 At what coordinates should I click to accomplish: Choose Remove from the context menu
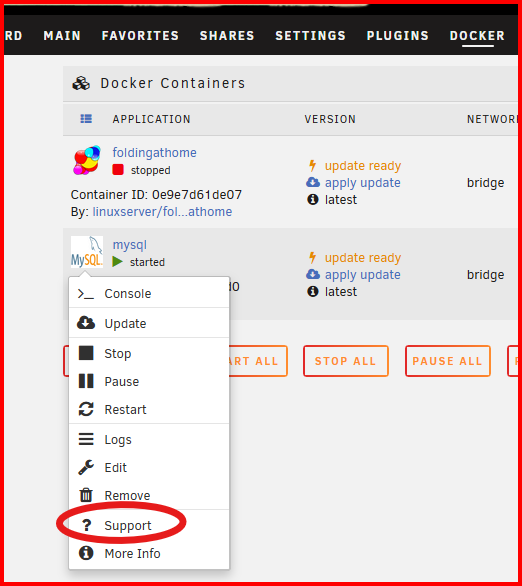click(149, 495)
